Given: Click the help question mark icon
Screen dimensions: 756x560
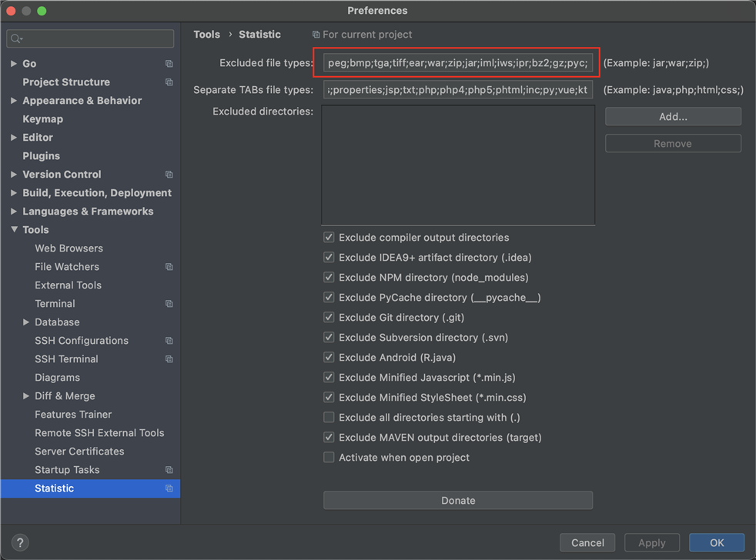Looking at the screenshot, I should (20, 542).
